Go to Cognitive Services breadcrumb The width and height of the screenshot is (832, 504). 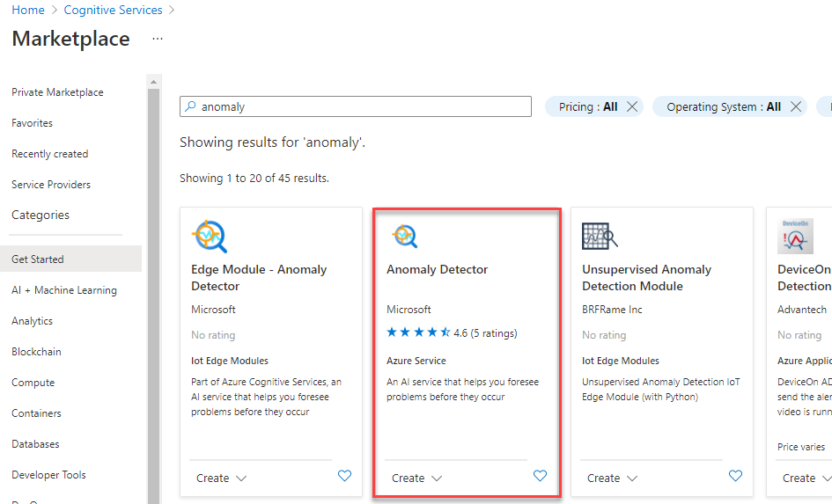[113, 10]
